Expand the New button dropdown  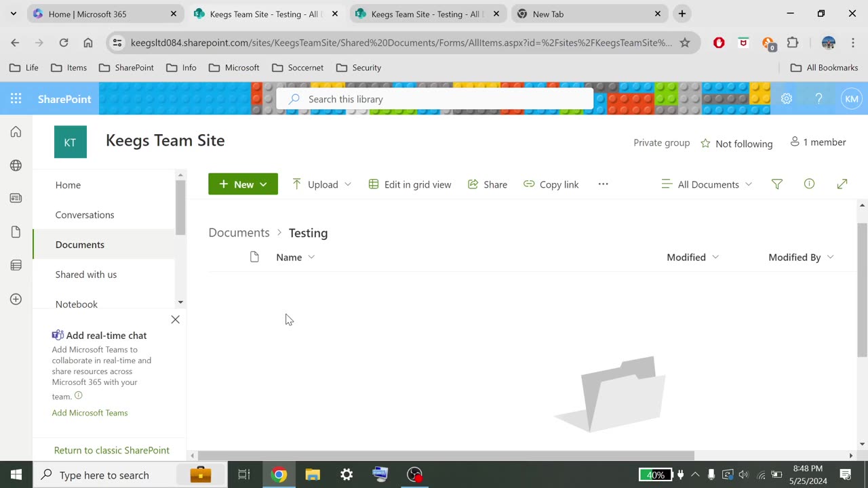(x=263, y=184)
